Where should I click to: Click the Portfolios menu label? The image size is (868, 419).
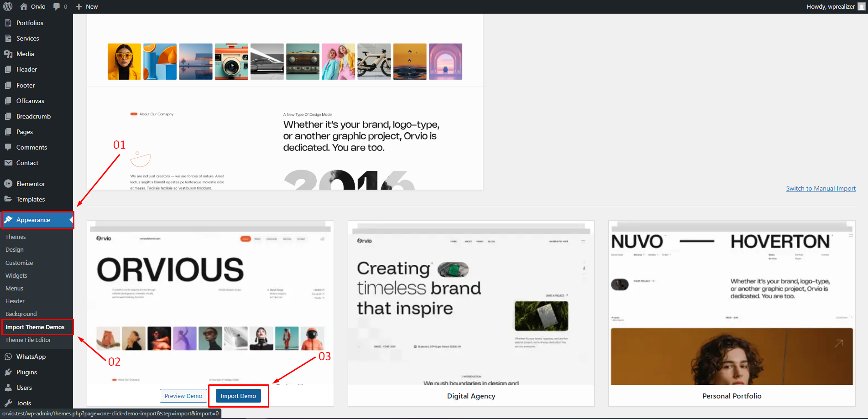coord(30,23)
